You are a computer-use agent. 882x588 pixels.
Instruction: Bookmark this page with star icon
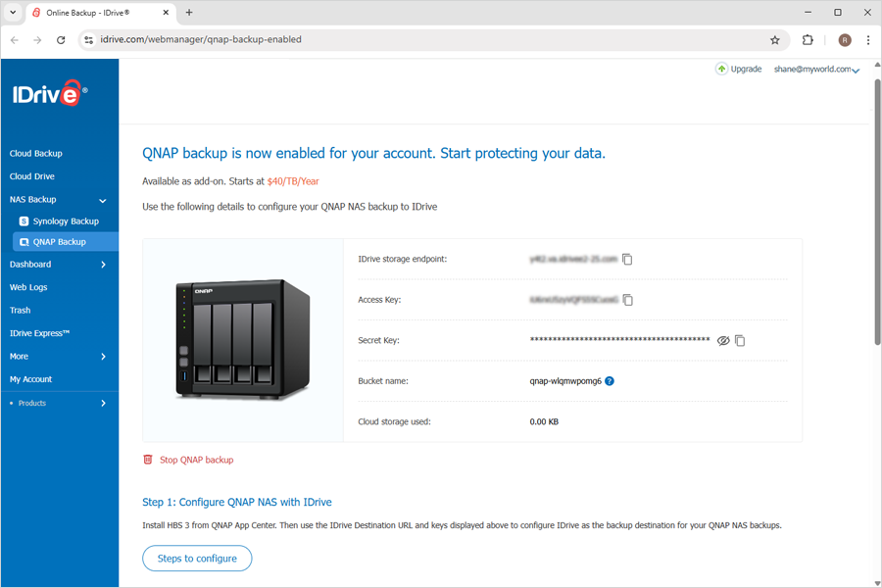[775, 40]
